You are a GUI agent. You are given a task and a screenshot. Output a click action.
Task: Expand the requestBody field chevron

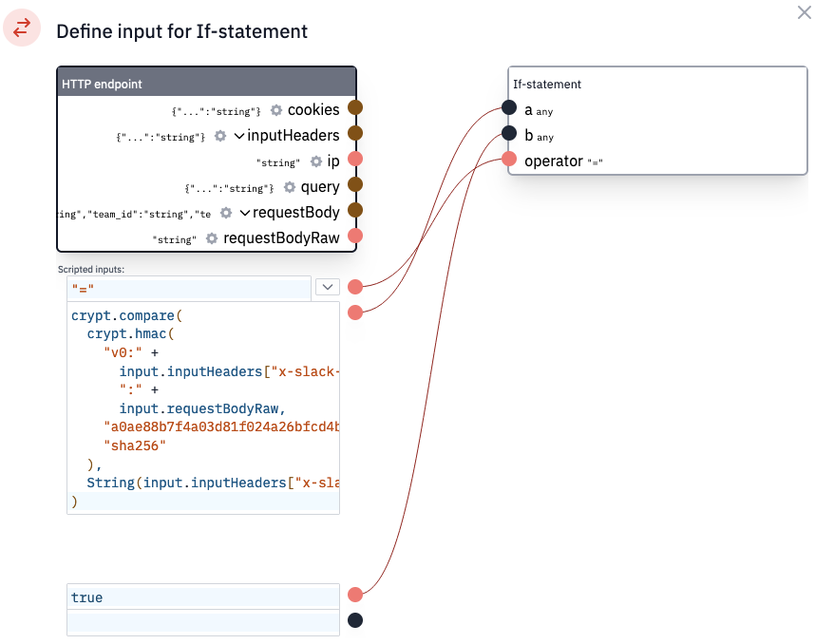click(x=245, y=213)
